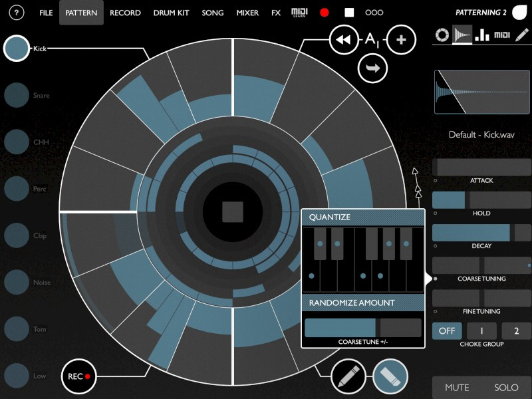
Task: Set choke group to 1
Action: pyautogui.click(x=481, y=331)
